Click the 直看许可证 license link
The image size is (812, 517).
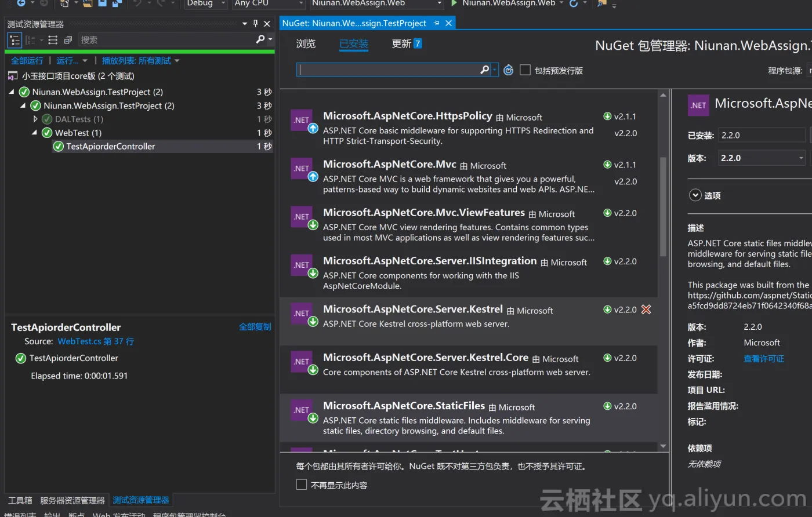(763, 358)
